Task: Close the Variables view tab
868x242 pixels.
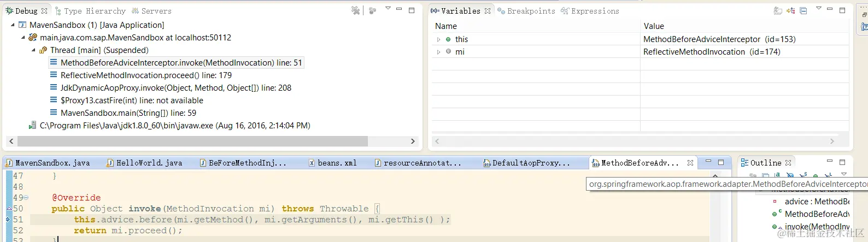Action: point(488,11)
